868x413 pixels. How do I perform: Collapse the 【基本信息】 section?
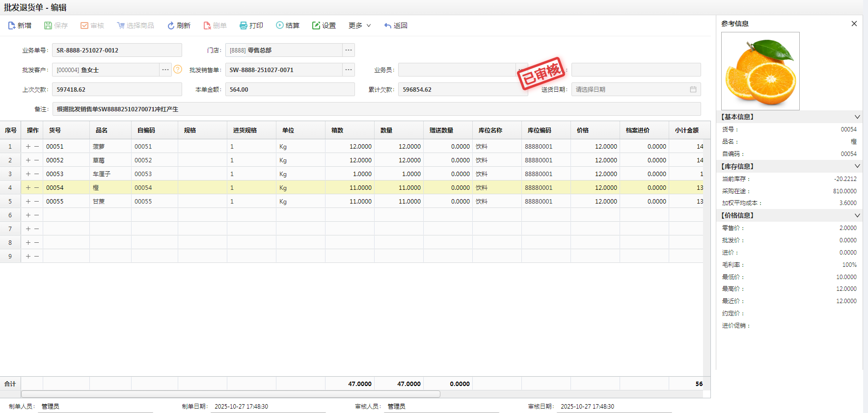pos(857,117)
